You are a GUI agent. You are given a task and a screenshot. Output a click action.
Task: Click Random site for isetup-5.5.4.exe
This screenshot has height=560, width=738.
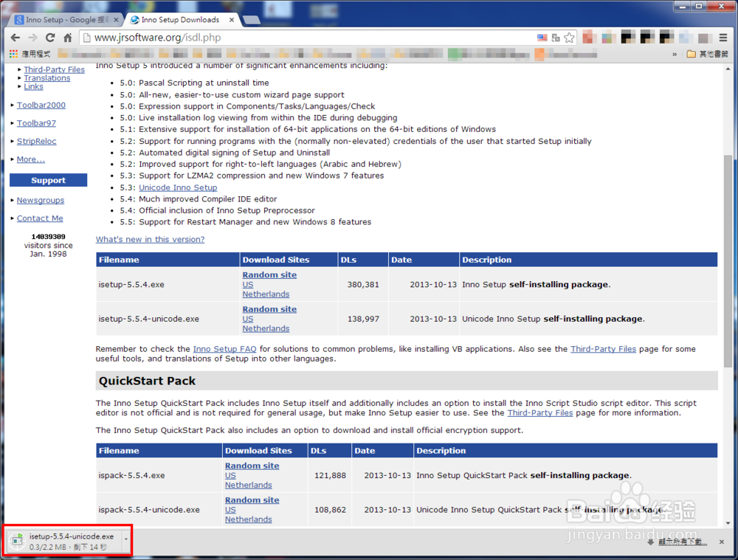point(269,274)
